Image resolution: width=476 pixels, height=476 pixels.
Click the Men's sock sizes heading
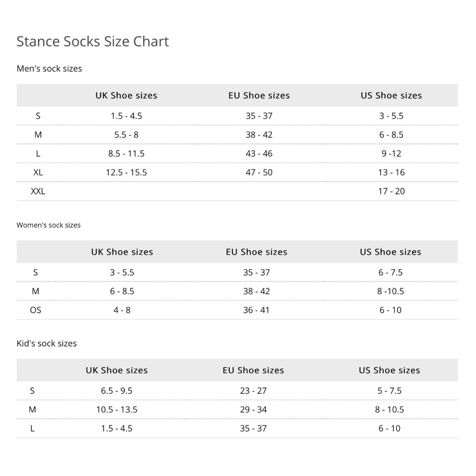point(49,69)
